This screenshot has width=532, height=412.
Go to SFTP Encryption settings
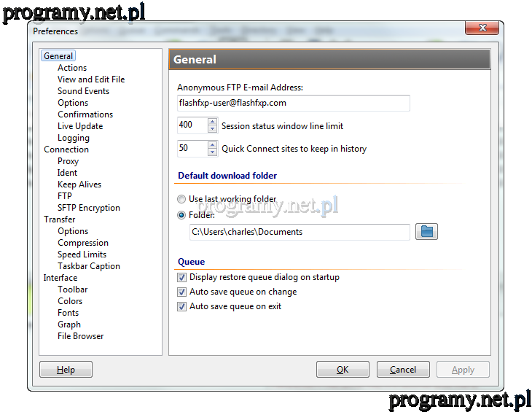point(88,208)
